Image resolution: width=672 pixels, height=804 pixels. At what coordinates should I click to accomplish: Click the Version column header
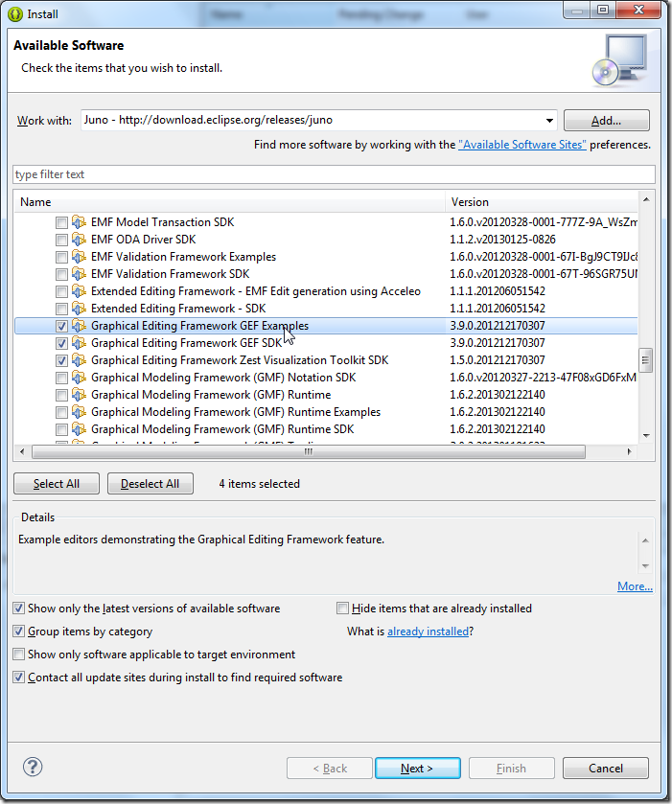542,202
